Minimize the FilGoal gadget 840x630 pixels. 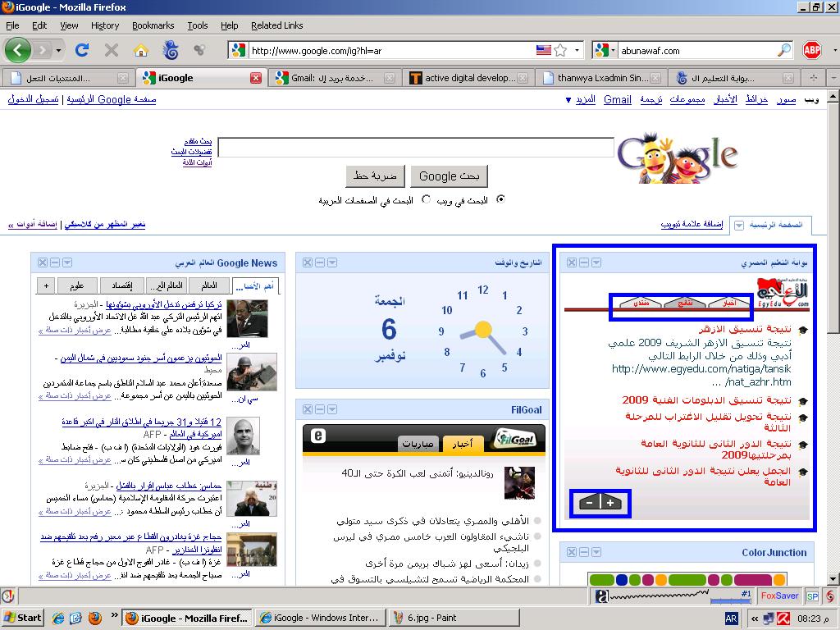click(320, 410)
